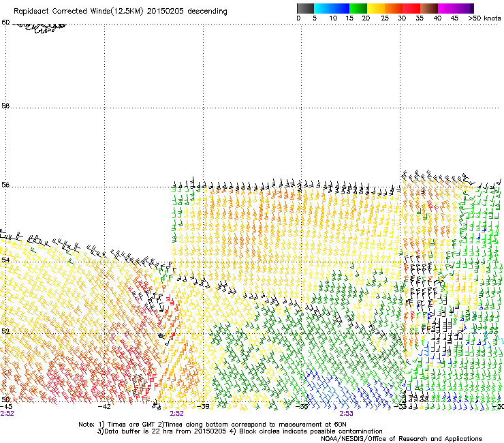
Task: Click the longitude label '-39'
Action: [x=203, y=407]
